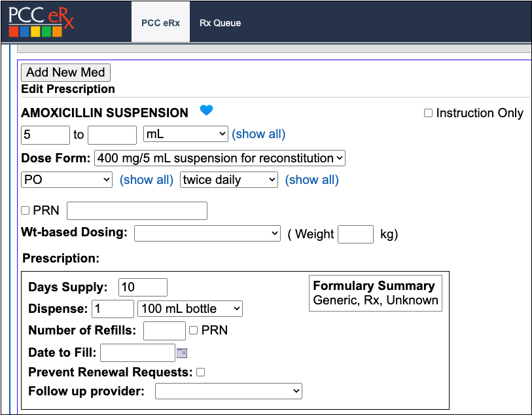Change the twice daily frequency dropdown
This screenshot has width=532, height=415.
click(229, 180)
